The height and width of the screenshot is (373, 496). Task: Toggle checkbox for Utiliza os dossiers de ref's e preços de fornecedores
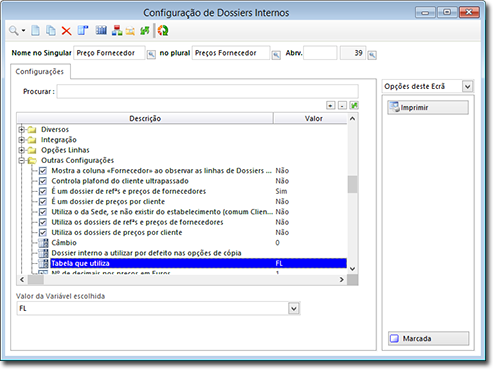tap(43, 222)
